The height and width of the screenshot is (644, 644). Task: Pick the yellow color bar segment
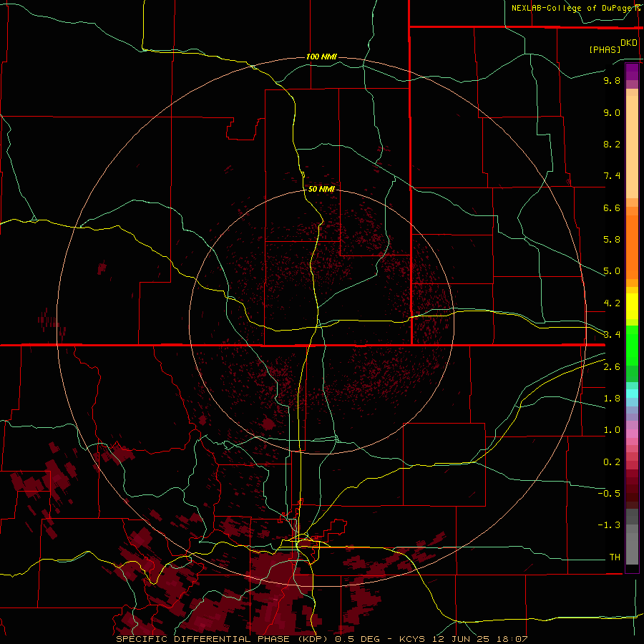(x=632, y=306)
